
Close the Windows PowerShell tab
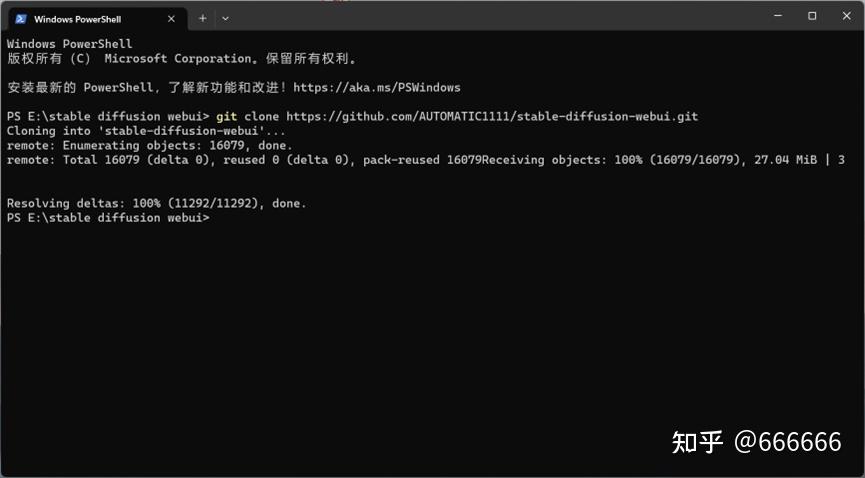171,19
